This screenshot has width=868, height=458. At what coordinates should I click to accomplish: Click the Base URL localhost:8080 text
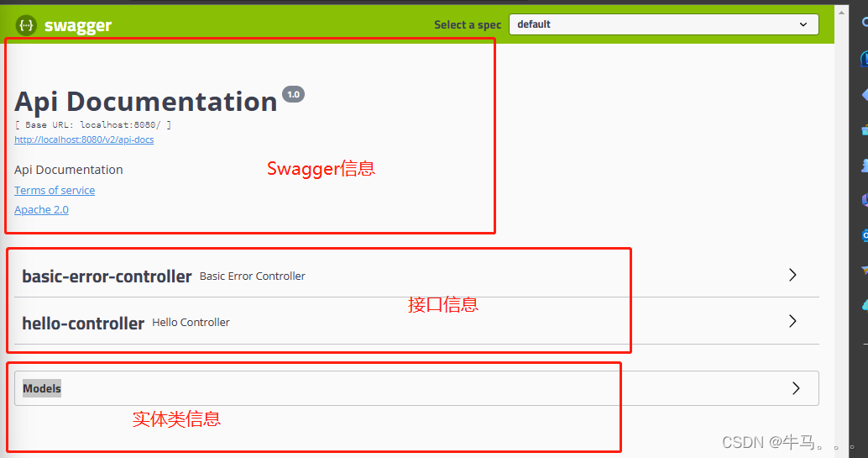click(x=93, y=124)
